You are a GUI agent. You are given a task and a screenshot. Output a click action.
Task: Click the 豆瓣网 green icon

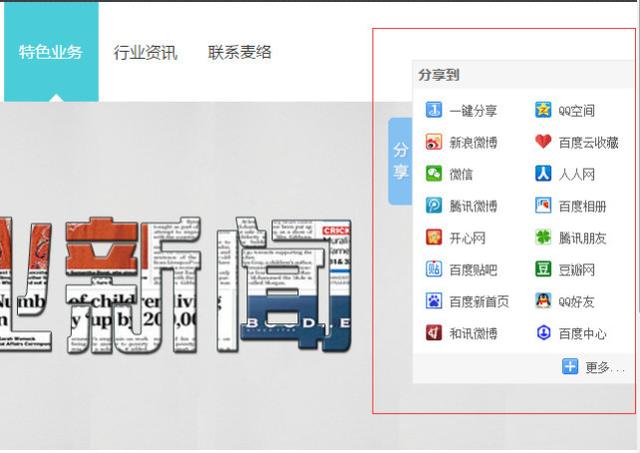(x=543, y=269)
